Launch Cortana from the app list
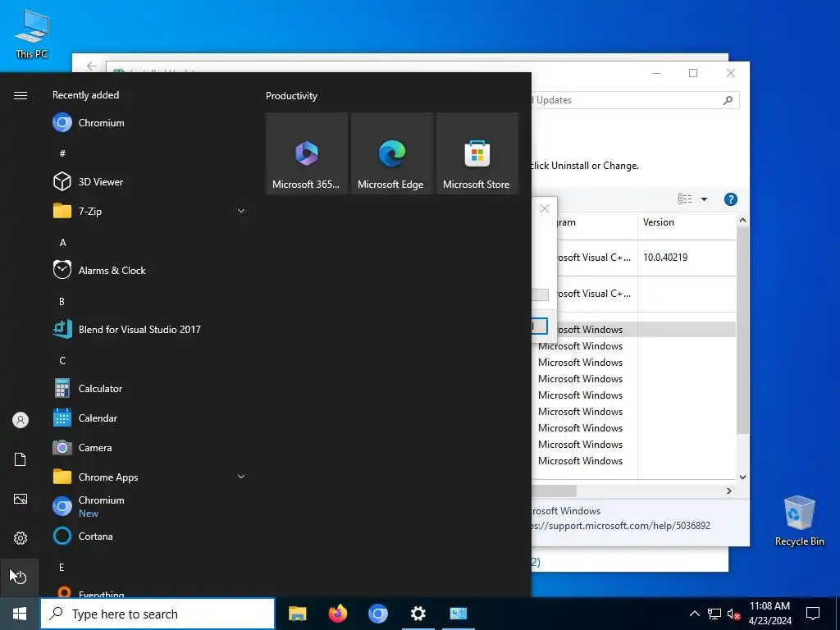 click(149, 536)
